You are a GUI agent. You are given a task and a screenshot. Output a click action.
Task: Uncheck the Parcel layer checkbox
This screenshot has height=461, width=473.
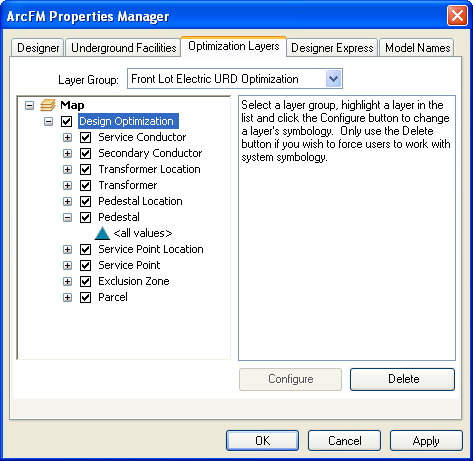[x=86, y=297]
